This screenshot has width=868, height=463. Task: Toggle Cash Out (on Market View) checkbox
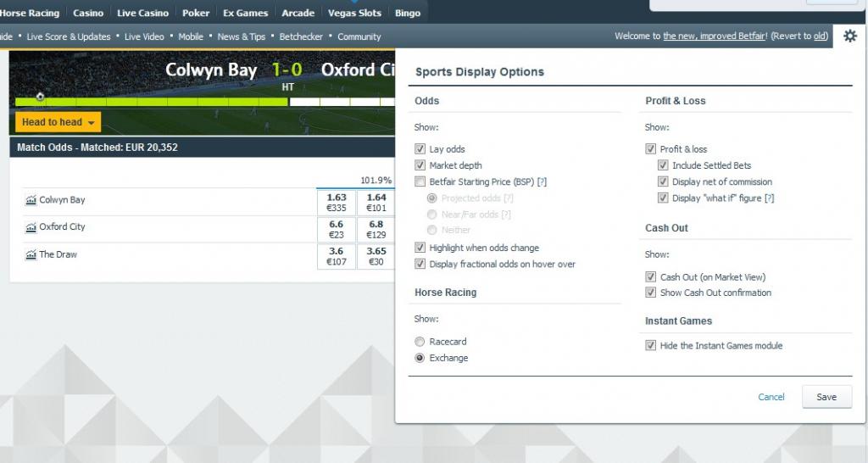(x=650, y=277)
